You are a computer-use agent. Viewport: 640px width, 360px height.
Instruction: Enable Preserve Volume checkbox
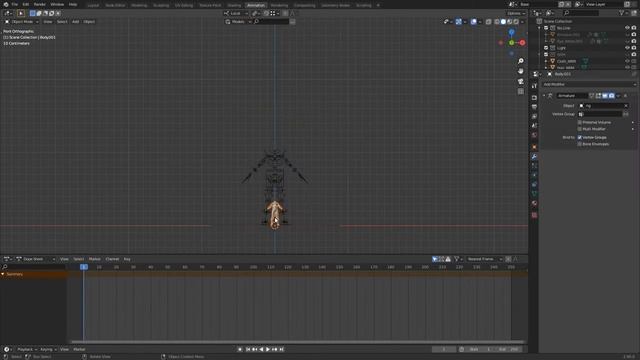[580, 122]
